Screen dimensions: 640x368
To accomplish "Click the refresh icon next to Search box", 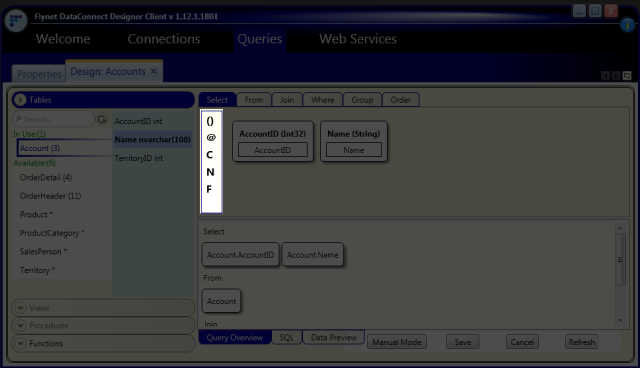I will (102, 119).
